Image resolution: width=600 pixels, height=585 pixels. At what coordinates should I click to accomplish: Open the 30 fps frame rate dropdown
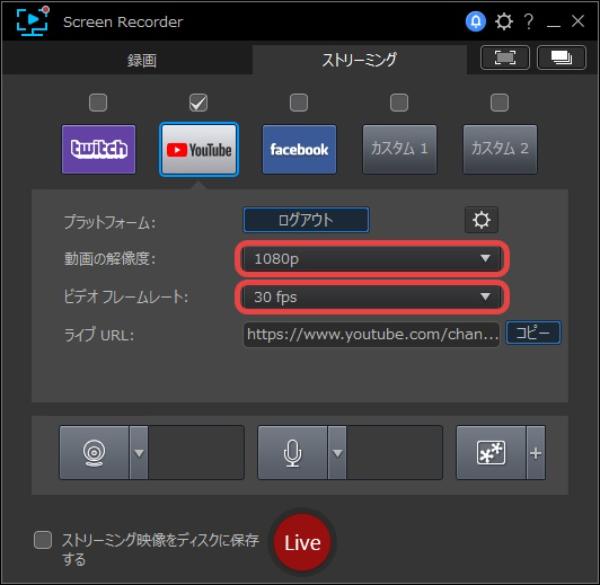click(x=372, y=297)
